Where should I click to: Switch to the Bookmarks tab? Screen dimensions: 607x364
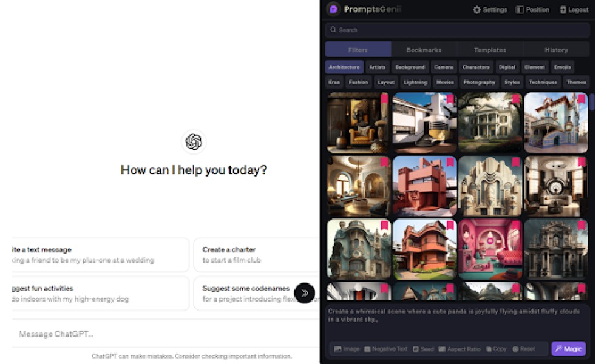[424, 50]
